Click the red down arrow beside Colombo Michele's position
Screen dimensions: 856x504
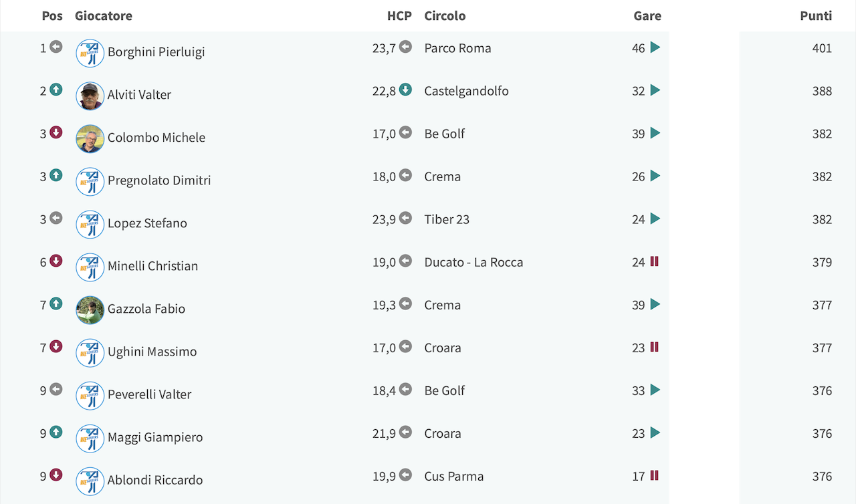tap(56, 132)
